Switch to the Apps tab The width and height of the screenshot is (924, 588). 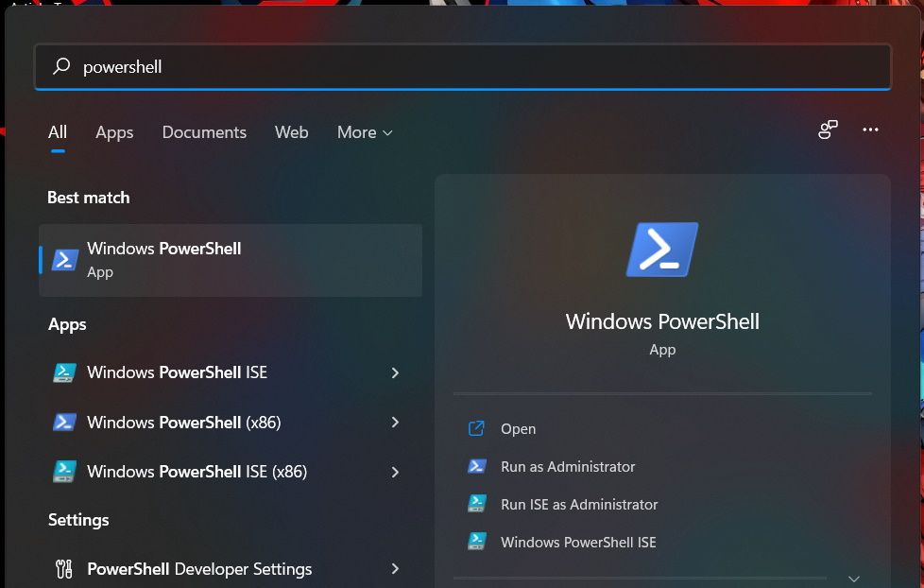tap(113, 132)
